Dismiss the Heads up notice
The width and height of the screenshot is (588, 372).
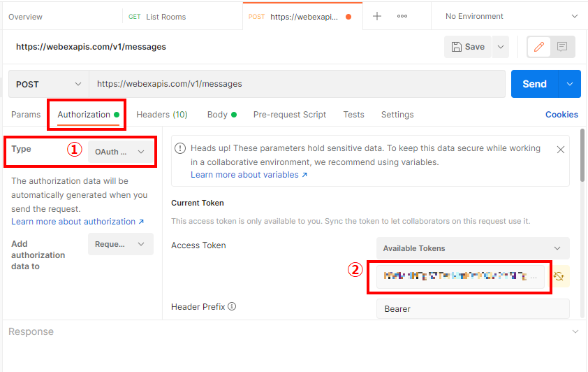click(561, 150)
